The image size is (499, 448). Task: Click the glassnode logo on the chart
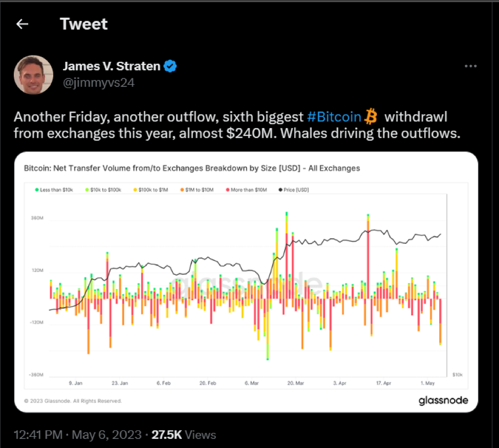(x=444, y=400)
